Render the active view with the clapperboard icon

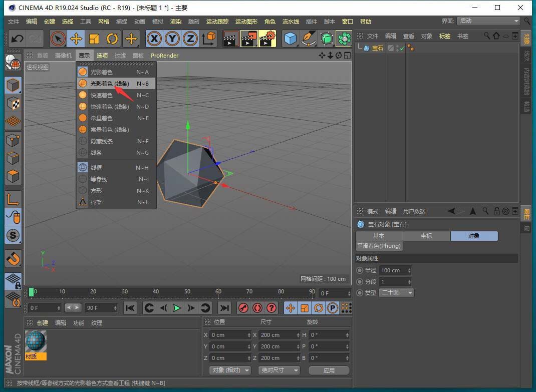(231, 39)
